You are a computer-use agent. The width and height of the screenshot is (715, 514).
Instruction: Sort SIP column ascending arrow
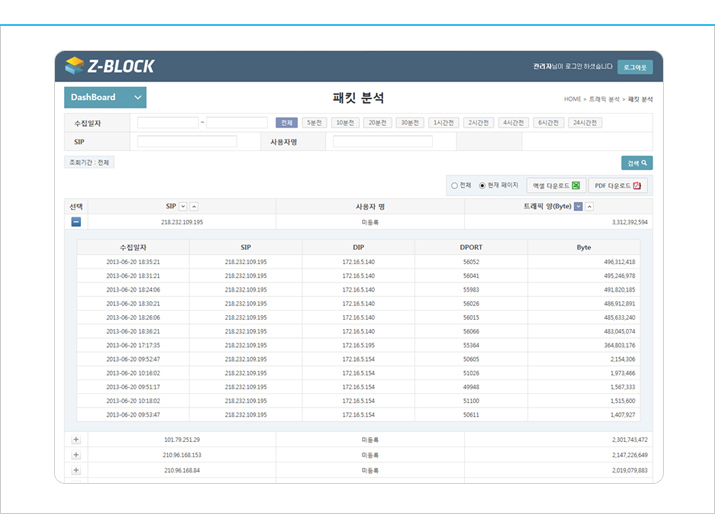click(x=194, y=207)
